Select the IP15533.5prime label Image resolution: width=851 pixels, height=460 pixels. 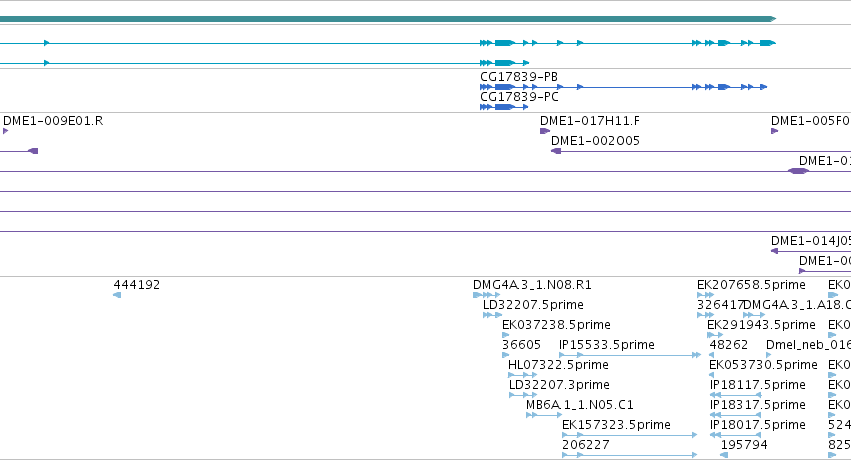(x=607, y=345)
